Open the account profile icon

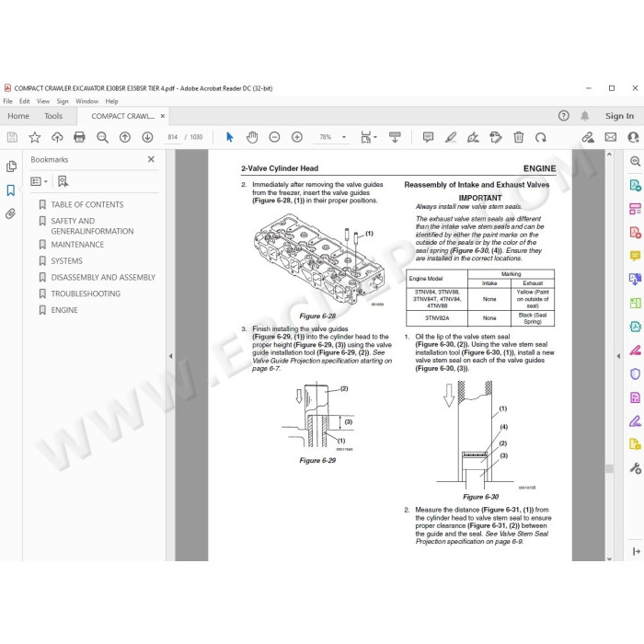(633, 137)
